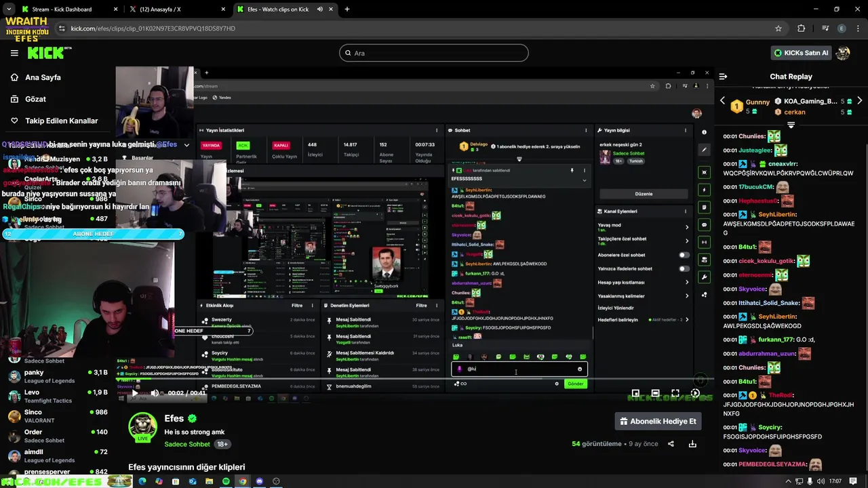Screen dimensions: 868x488
Task: Open the clip player settings gear
Action: coord(695,393)
